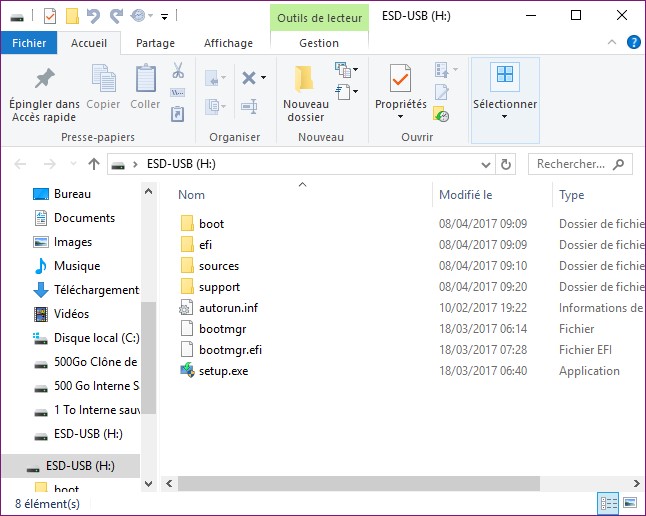
Task: Click the blue Help question mark icon
Action: 633,42
